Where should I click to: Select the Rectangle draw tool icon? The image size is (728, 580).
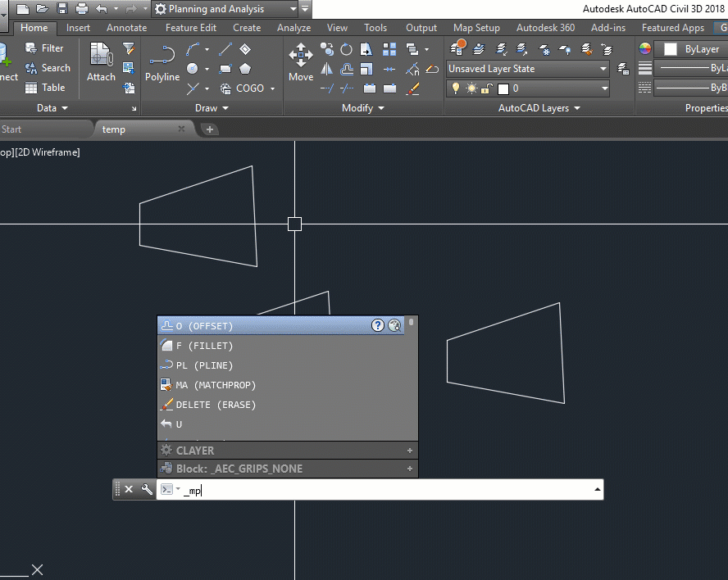[x=225, y=69]
